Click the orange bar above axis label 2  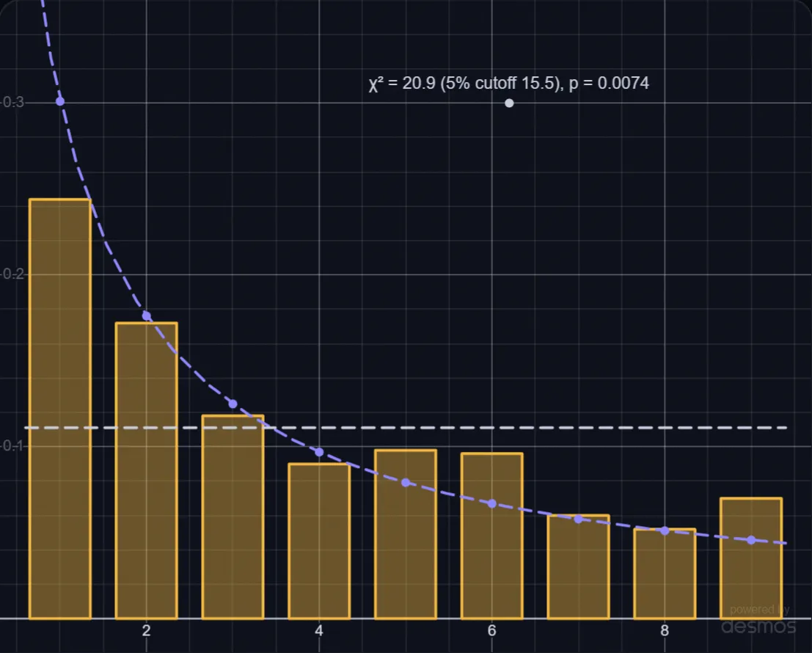point(147,471)
